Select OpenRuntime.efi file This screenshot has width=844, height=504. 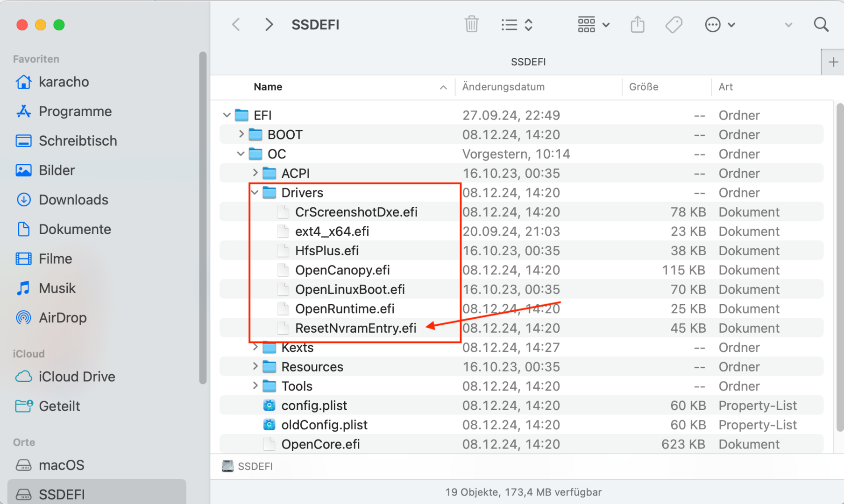pyautogui.click(x=521, y=308)
